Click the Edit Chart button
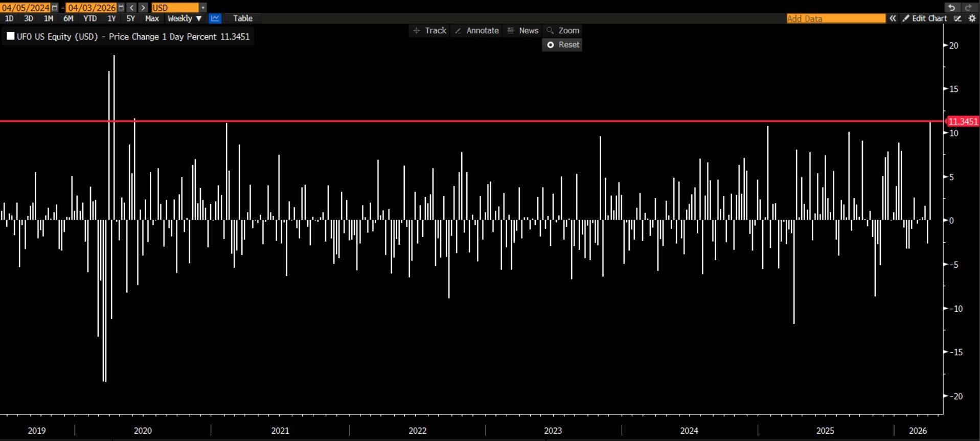Viewport: 980px width, 441px height. (925, 18)
